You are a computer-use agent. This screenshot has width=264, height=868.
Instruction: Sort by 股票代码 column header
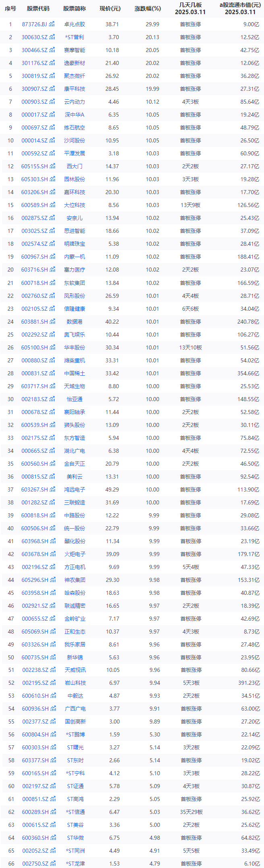point(38,8)
